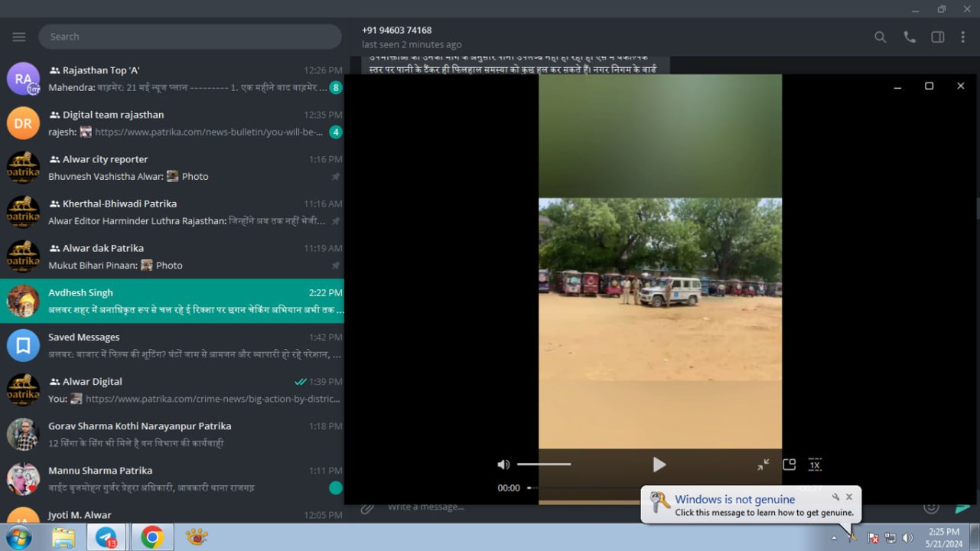Click the Windows is not genuine notification
The height and width of the screenshot is (551, 980).
(751, 506)
